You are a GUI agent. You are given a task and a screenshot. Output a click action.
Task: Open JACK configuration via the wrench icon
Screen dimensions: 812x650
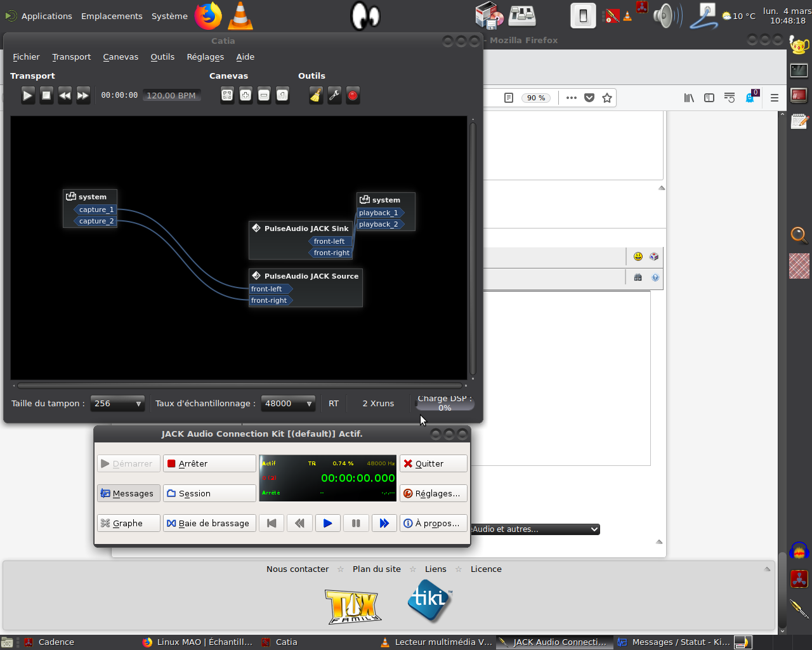[334, 96]
